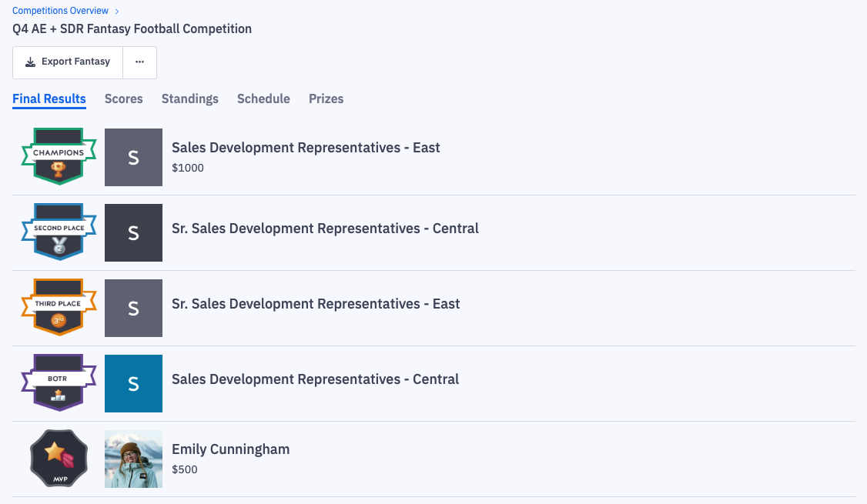The width and height of the screenshot is (867, 504).
Task: Open the Standings tab
Action: click(189, 98)
